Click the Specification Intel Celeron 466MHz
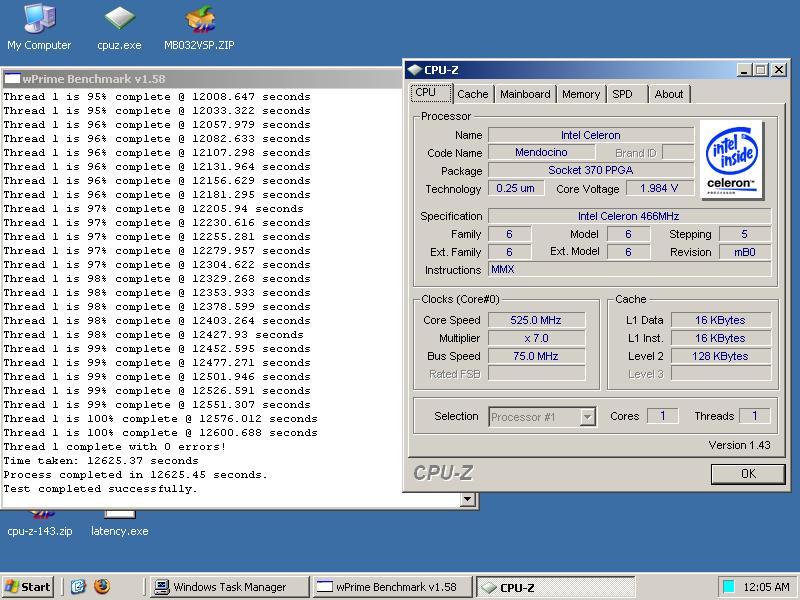The width and height of the screenshot is (800, 600). tap(630, 216)
